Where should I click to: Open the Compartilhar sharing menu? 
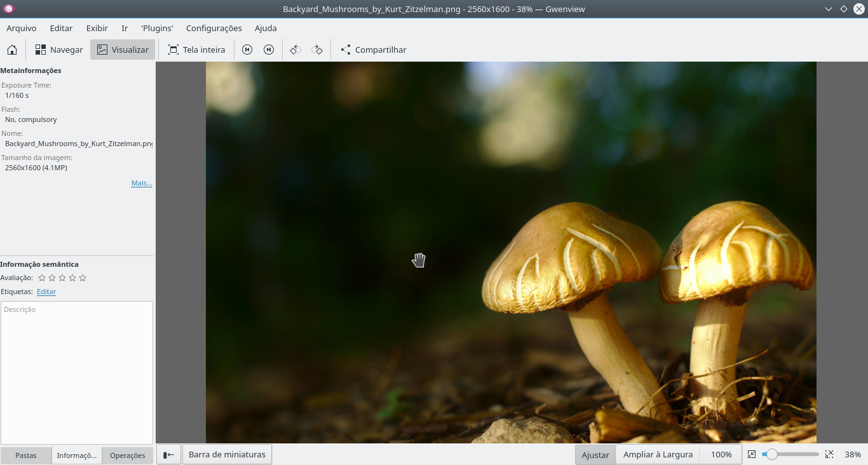pos(372,49)
